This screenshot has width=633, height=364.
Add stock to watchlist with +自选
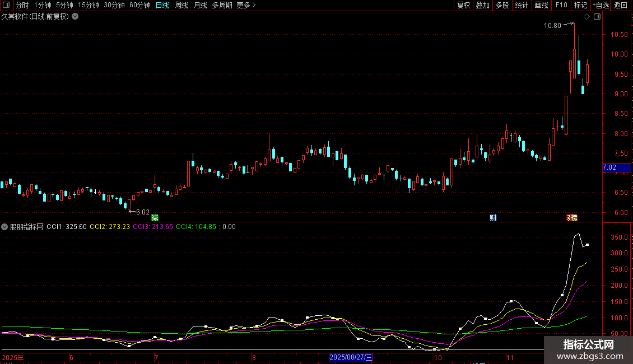(601, 5)
